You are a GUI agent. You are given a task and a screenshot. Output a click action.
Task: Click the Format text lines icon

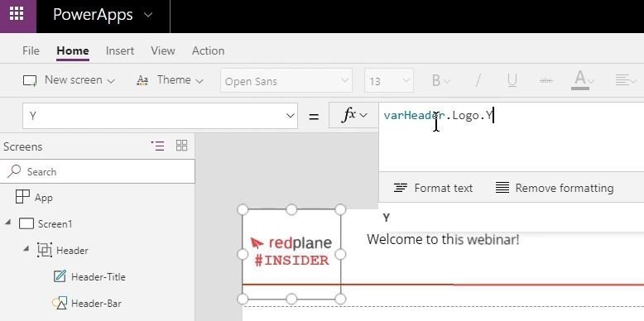(x=401, y=188)
